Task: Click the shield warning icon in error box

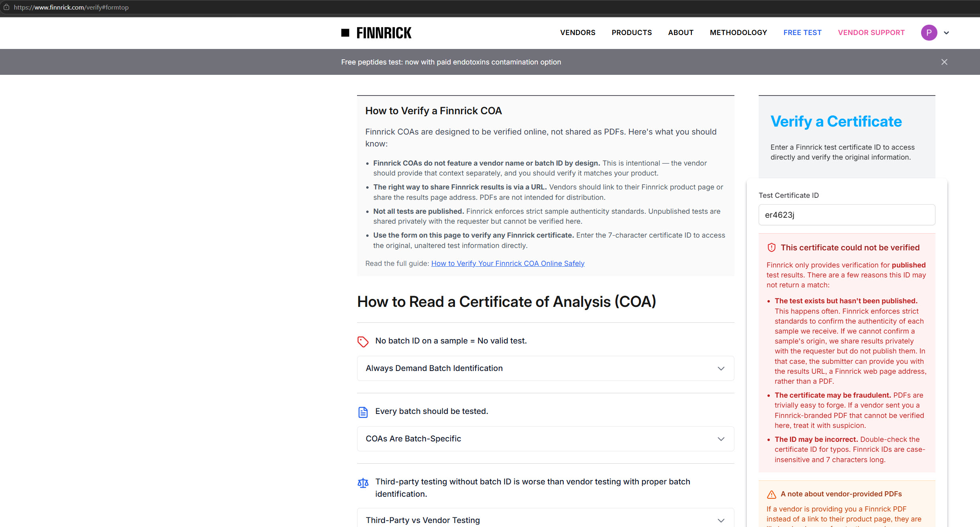Action: pos(771,248)
